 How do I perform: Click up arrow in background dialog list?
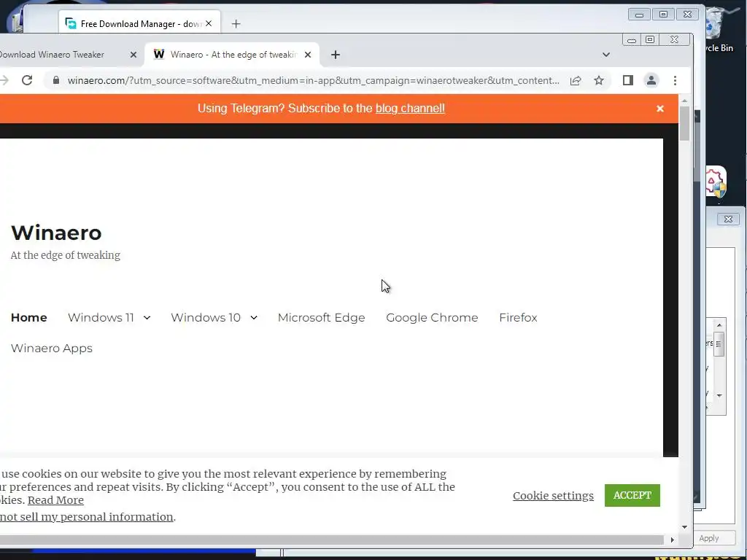pyautogui.click(x=719, y=324)
